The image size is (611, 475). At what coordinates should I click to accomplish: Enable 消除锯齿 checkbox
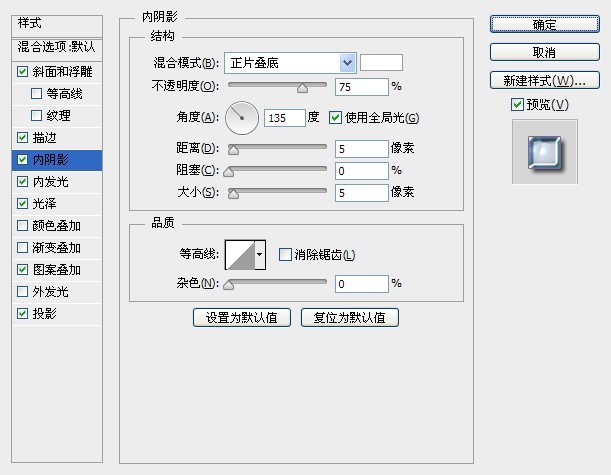click(285, 255)
